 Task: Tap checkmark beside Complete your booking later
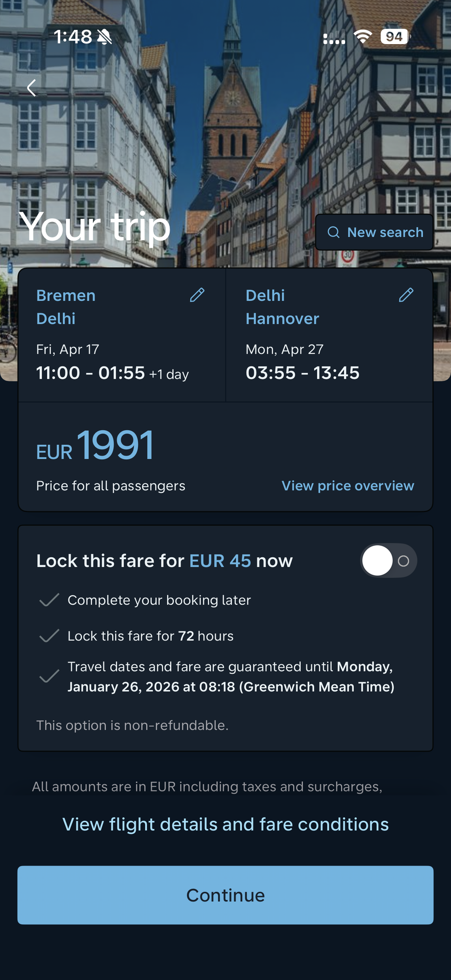[x=49, y=600]
